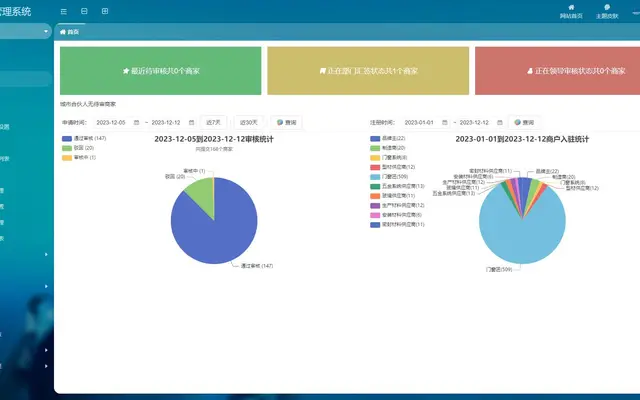
Task: Open the sidebar top dropdown caret
Action: tap(46, 31)
